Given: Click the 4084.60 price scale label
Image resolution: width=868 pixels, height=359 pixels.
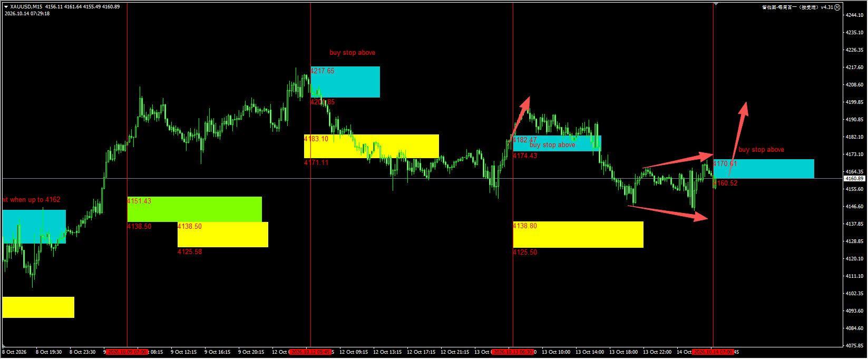Looking at the screenshot, I should click(x=854, y=328).
